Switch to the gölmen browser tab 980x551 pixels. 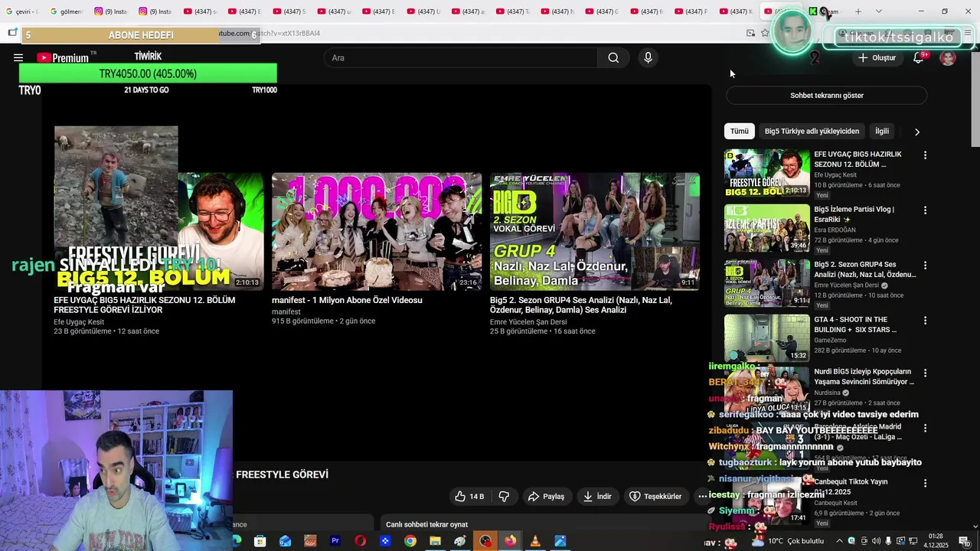(x=66, y=11)
